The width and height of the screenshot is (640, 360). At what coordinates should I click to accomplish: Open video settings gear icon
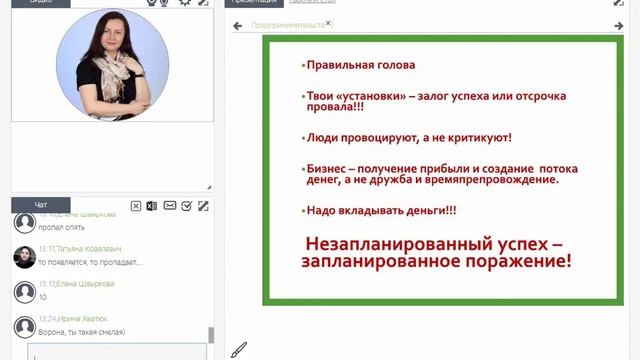click(x=185, y=2)
